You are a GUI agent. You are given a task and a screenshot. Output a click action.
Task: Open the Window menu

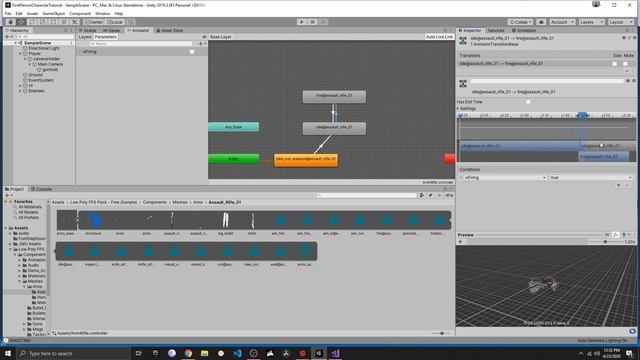click(x=102, y=13)
